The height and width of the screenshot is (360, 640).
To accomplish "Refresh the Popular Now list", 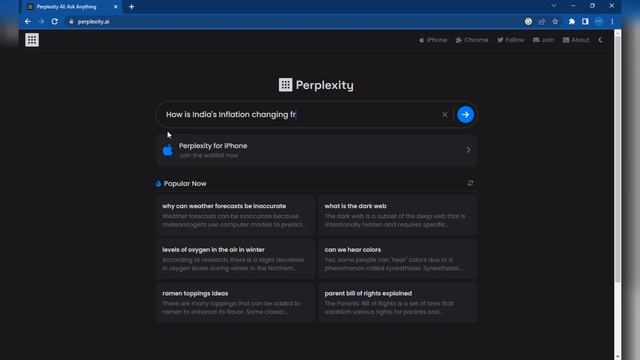I will point(470,183).
